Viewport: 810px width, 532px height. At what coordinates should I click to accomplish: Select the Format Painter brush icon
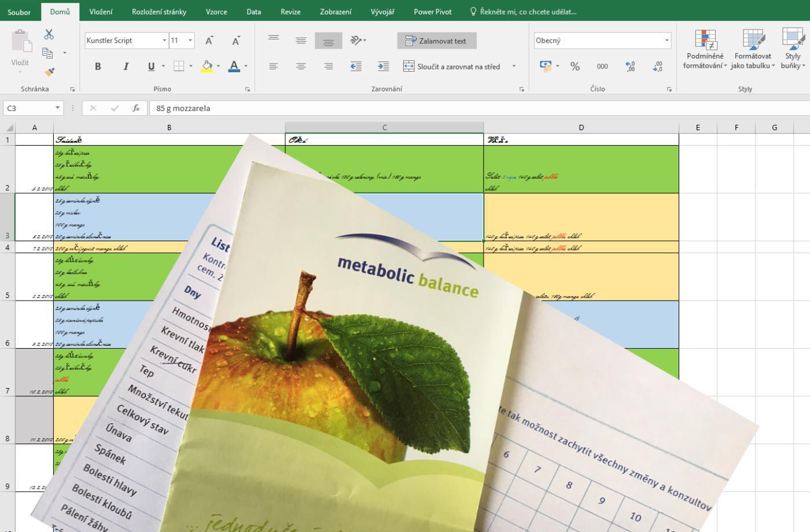tap(49, 72)
